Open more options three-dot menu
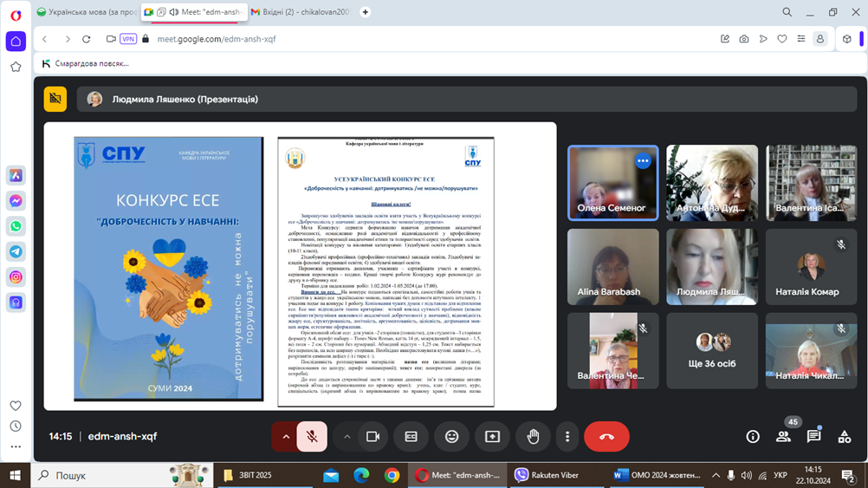Screen dimensions: 868x488 click(x=567, y=437)
